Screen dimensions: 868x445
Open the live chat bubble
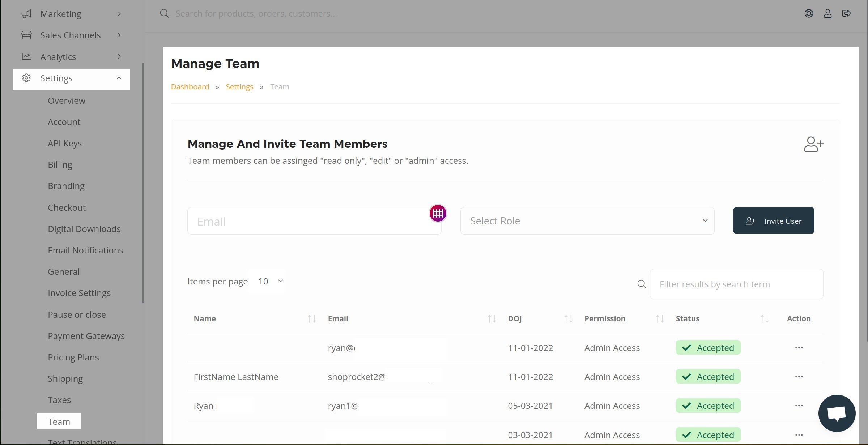837,413
